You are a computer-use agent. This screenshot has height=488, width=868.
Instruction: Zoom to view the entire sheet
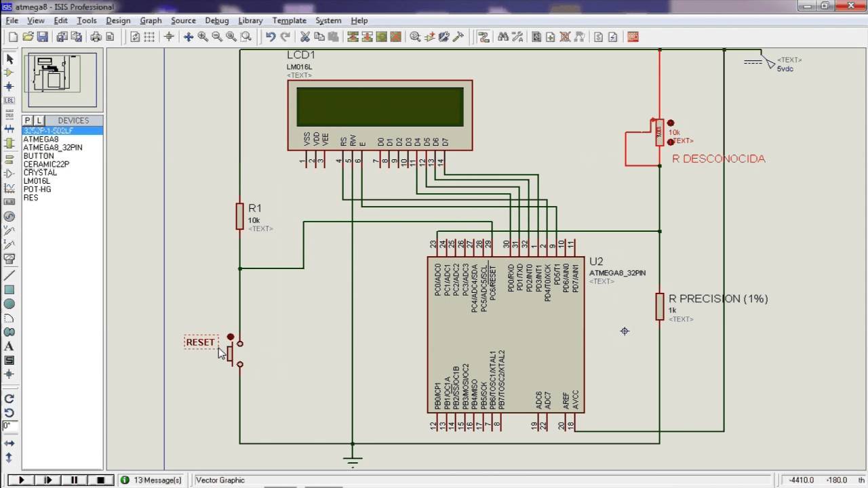click(231, 37)
